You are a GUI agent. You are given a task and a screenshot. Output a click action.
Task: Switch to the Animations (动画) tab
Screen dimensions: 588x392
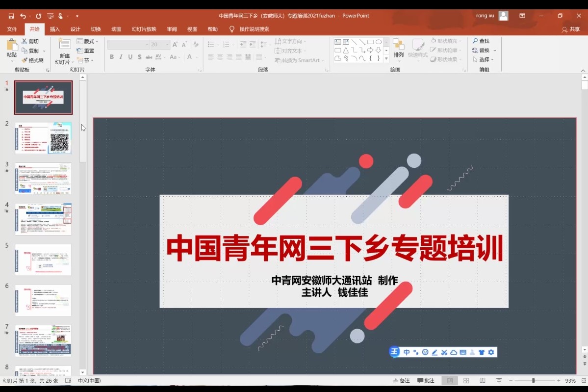(116, 29)
